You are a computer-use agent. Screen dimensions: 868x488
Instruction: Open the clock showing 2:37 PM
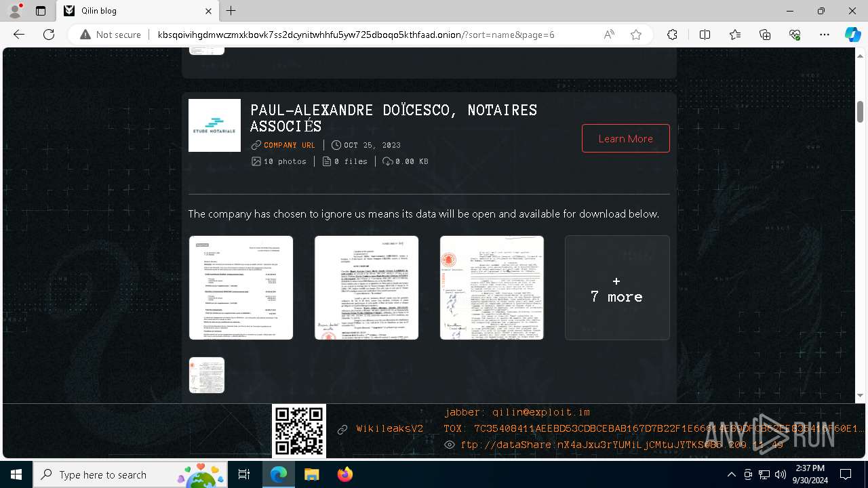click(x=810, y=474)
